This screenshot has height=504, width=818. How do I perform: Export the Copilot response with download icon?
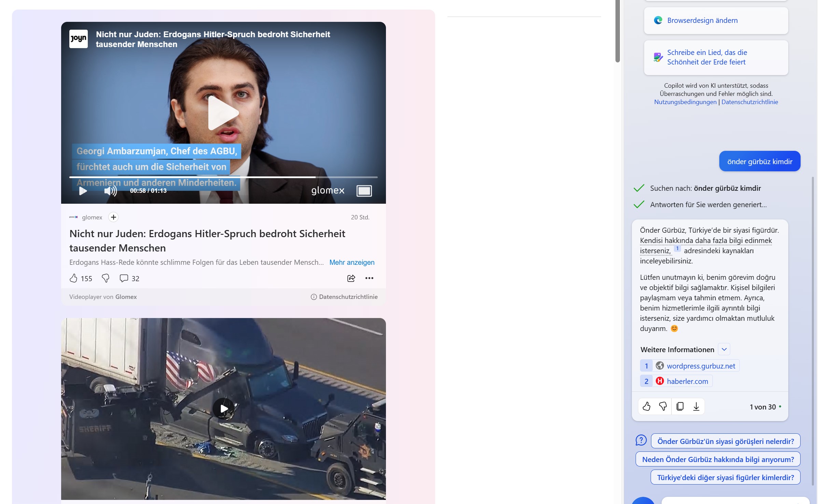[x=696, y=406]
